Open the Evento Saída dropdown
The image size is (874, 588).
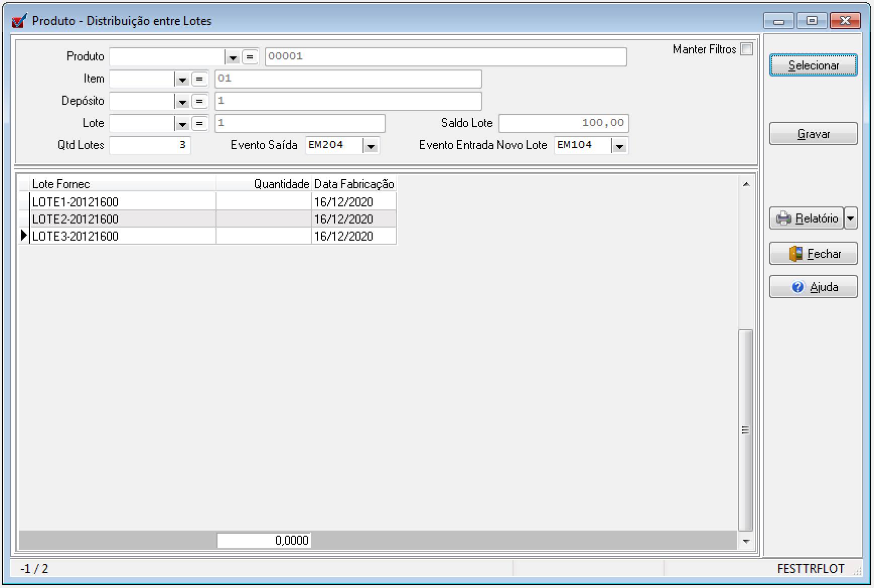pyautogui.click(x=371, y=146)
